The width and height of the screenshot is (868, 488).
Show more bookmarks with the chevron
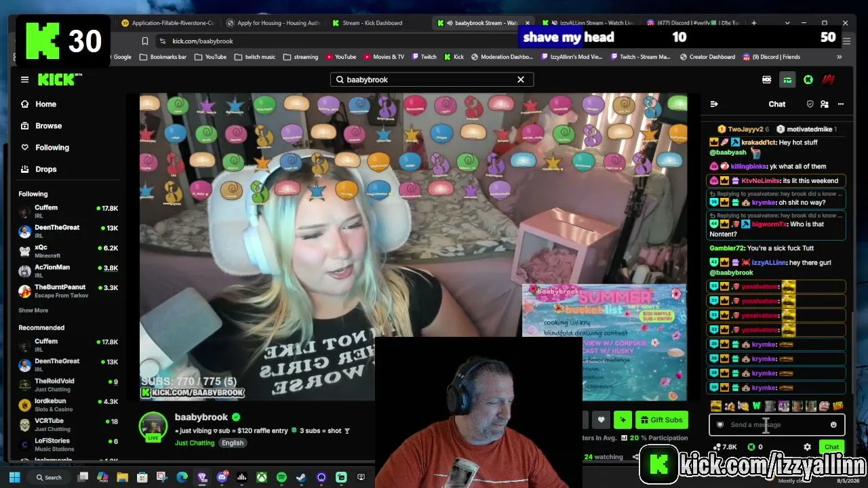(840, 57)
